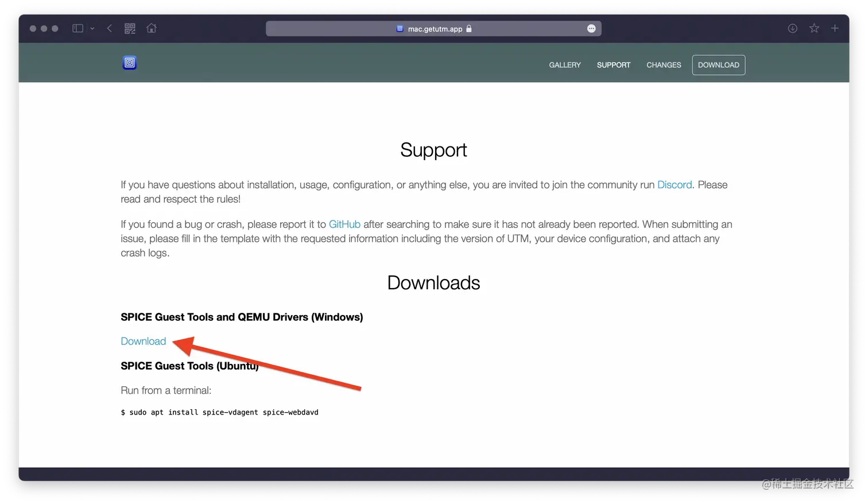Click the padlock icon in address bar
Viewport: 868px width, 504px height.
pos(469,29)
